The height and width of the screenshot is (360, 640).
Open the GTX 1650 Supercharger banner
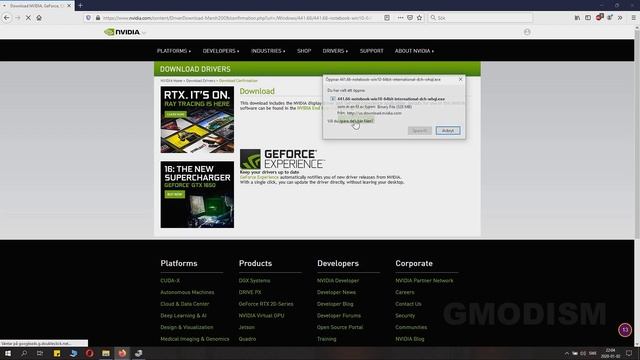(197, 195)
